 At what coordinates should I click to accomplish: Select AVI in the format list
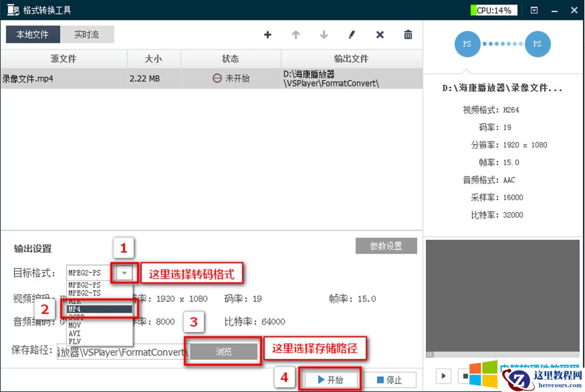[x=74, y=333]
